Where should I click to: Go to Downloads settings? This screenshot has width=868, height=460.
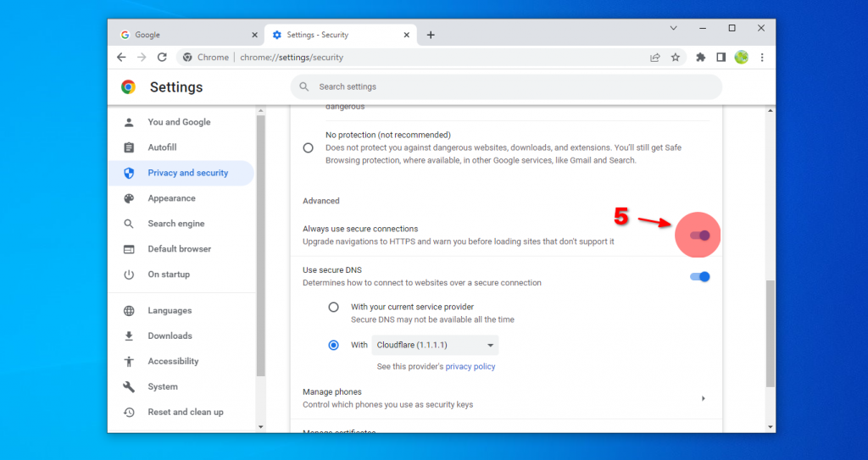(181, 336)
